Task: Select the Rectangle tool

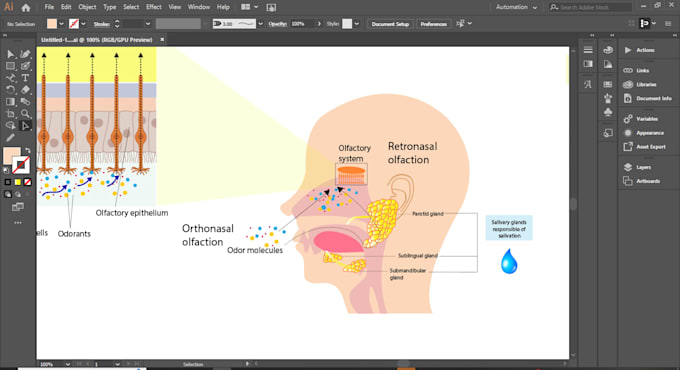Action: tap(10, 66)
